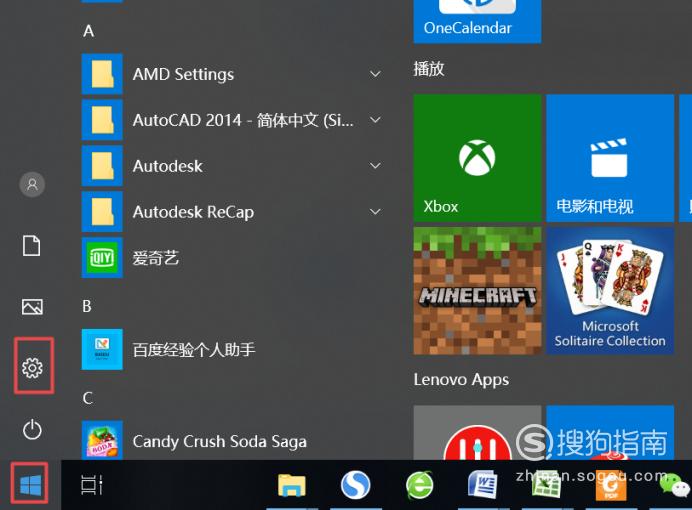692x510 pixels.
Task: Select the 百度经验个人助手 label
Action: click(194, 350)
